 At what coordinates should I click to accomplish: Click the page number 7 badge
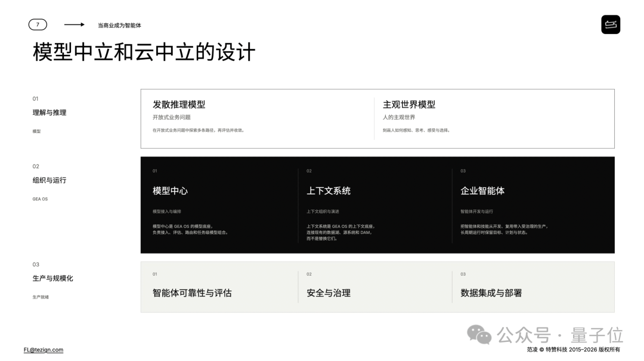coord(38,24)
